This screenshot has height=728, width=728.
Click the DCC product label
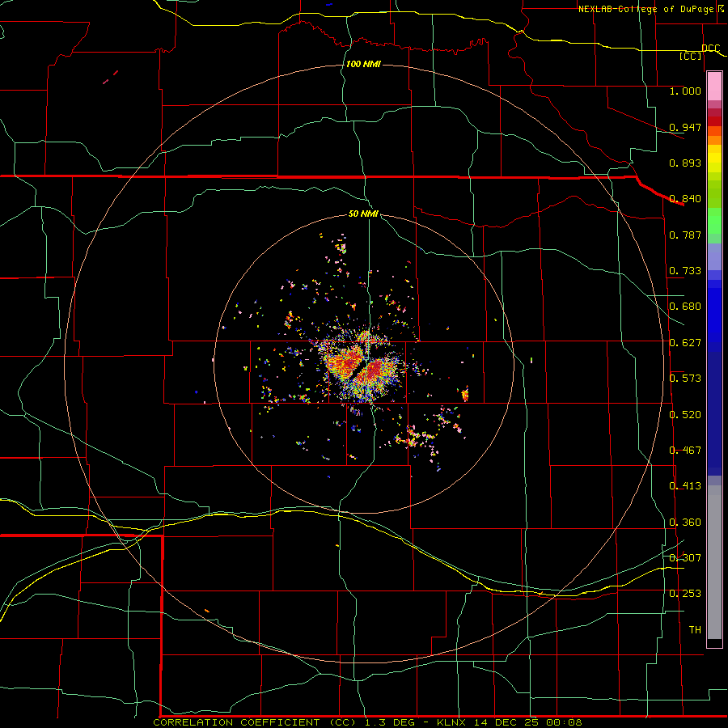coord(711,48)
